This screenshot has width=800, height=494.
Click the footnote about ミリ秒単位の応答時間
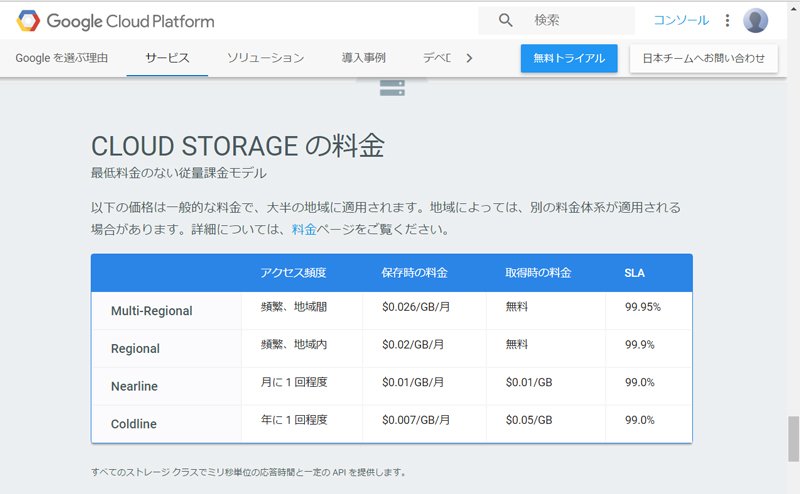(248, 473)
